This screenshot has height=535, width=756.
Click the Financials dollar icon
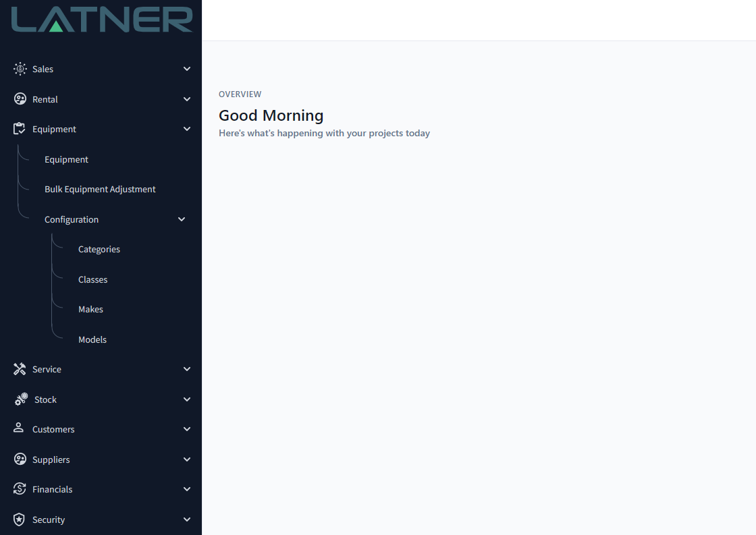coord(20,489)
